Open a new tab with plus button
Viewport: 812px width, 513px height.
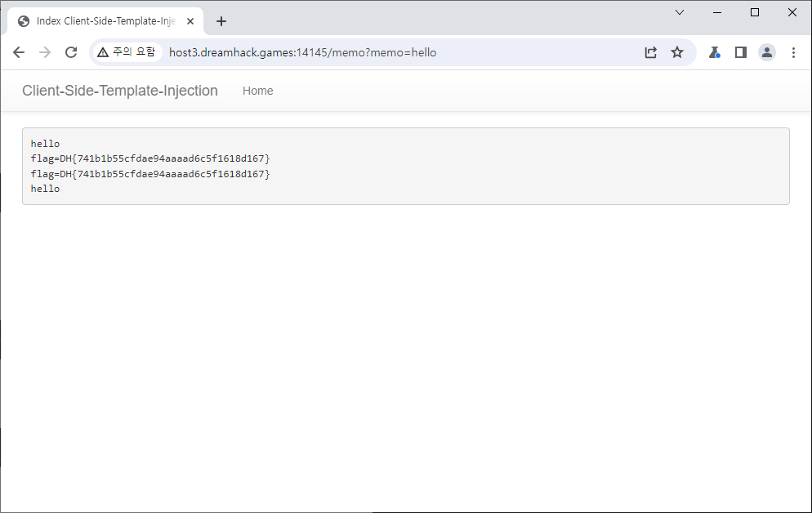(x=221, y=21)
